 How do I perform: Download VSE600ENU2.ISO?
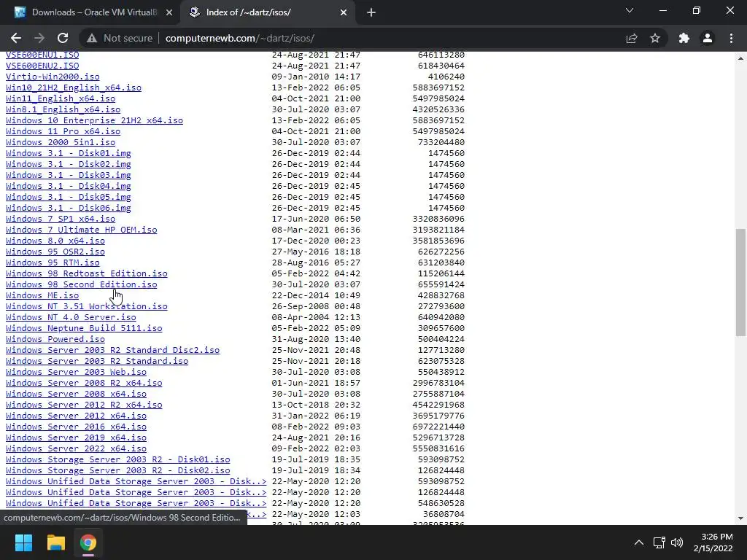pyautogui.click(x=42, y=66)
